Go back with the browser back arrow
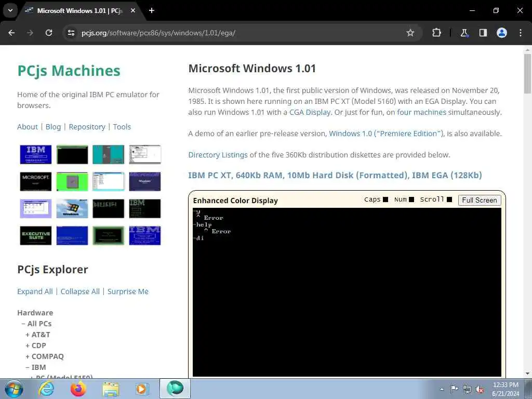 coord(11,33)
